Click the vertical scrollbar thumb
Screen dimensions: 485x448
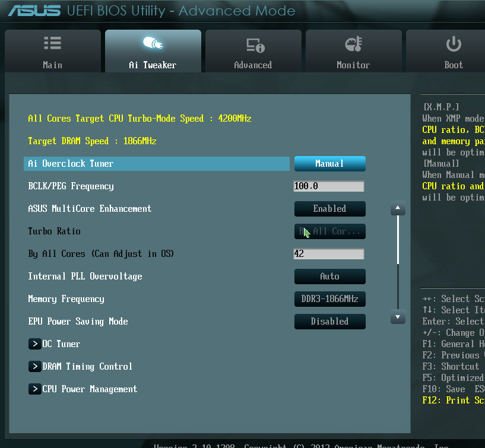point(398,240)
